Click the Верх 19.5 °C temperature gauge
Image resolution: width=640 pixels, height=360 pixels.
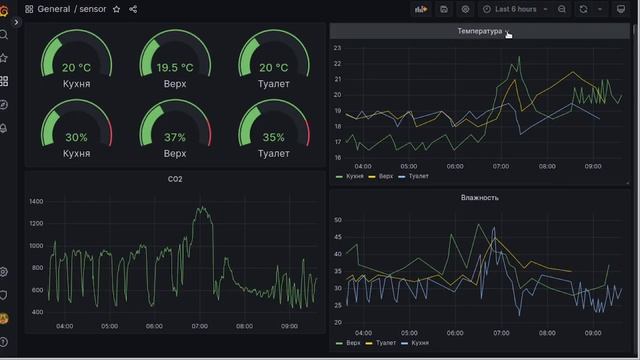(175, 59)
